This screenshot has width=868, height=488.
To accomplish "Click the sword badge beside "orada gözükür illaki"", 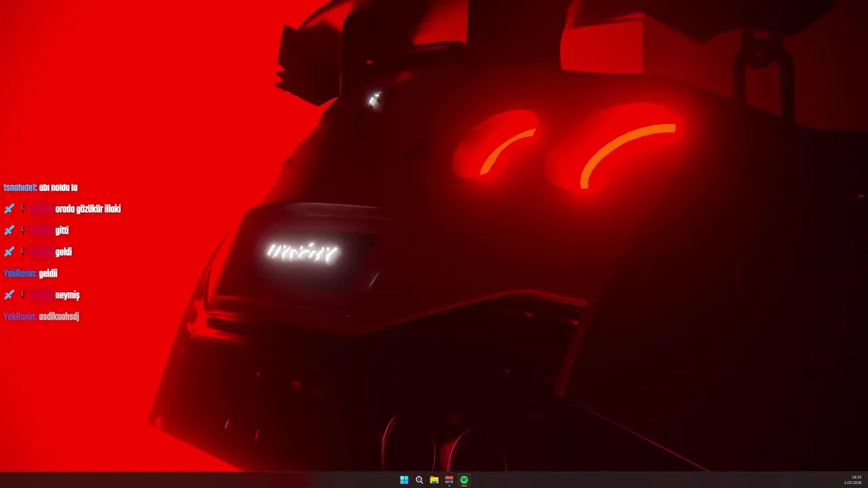I will pos(9,209).
